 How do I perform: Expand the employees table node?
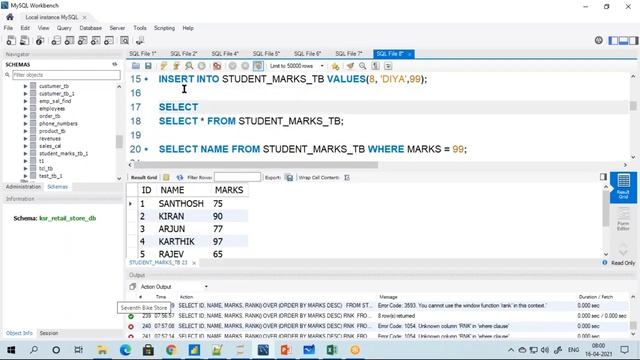[25, 109]
